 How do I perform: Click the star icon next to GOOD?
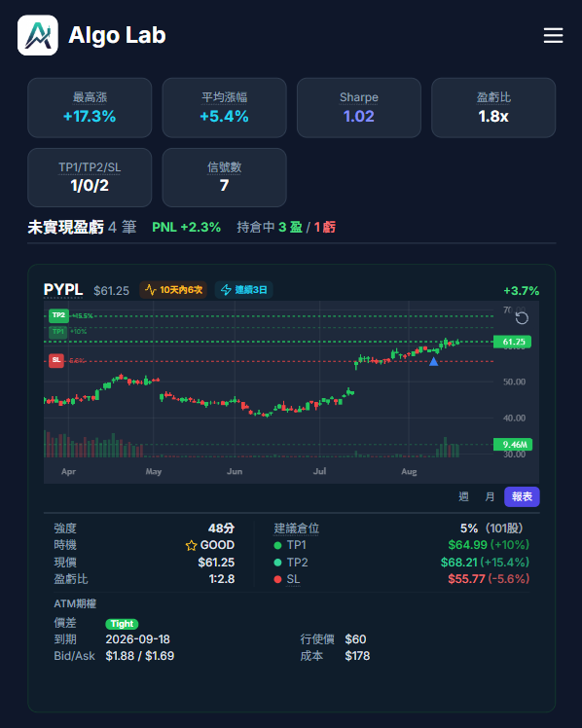[191, 545]
